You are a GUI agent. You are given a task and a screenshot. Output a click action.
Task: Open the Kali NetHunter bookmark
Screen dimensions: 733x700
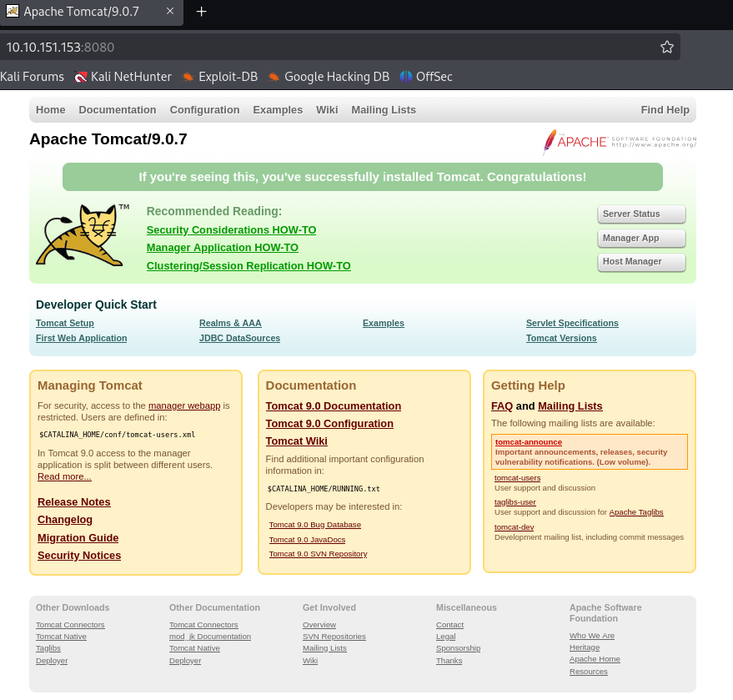click(x=123, y=77)
